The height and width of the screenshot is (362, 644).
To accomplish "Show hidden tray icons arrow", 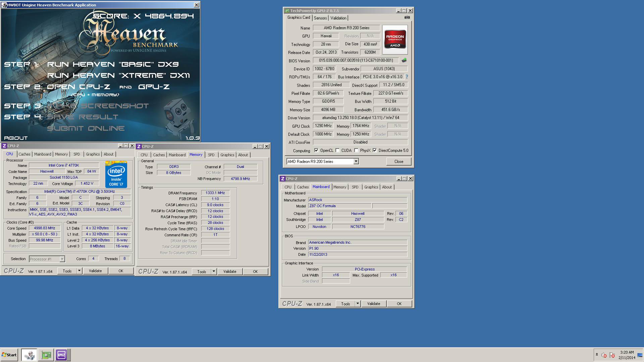I will pyautogui.click(x=596, y=355).
